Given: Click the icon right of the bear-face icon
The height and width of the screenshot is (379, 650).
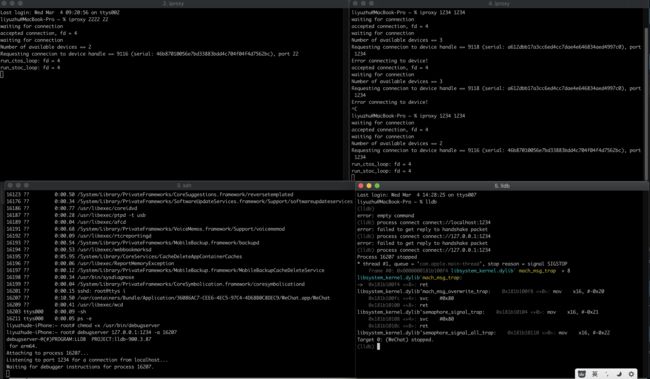Looking at the screenshot, I should 594,374.
